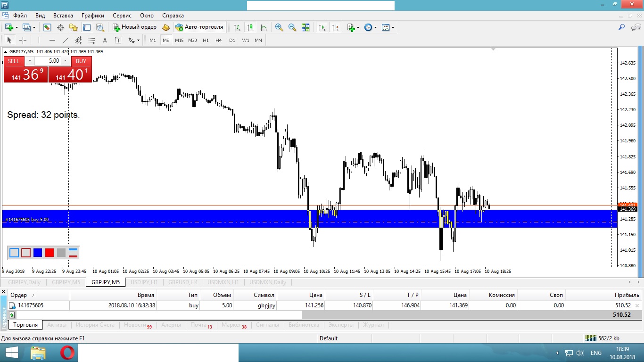The image size is (644, 362).
Task: Open the search magnifier in toolbar
Action: [622, 27]
